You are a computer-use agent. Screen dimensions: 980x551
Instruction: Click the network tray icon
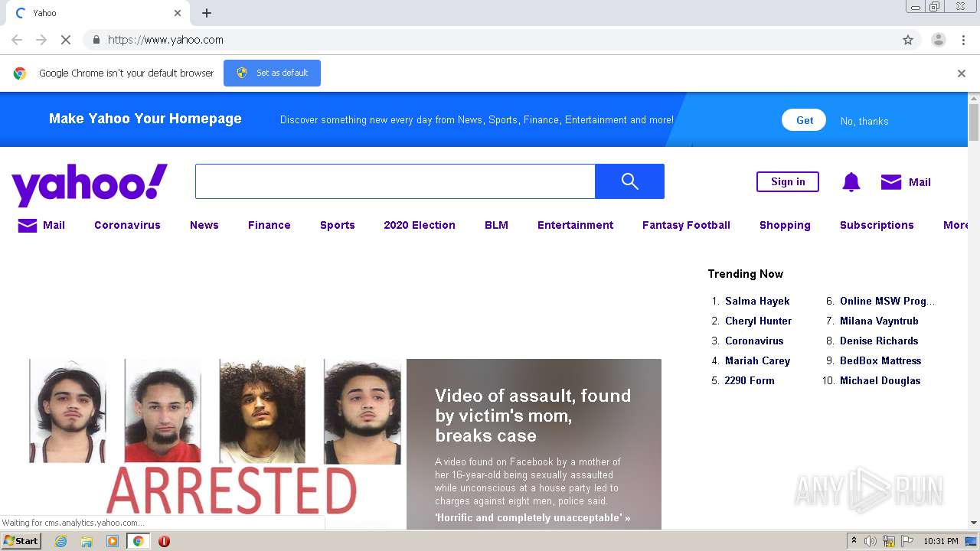click(889, 541)
